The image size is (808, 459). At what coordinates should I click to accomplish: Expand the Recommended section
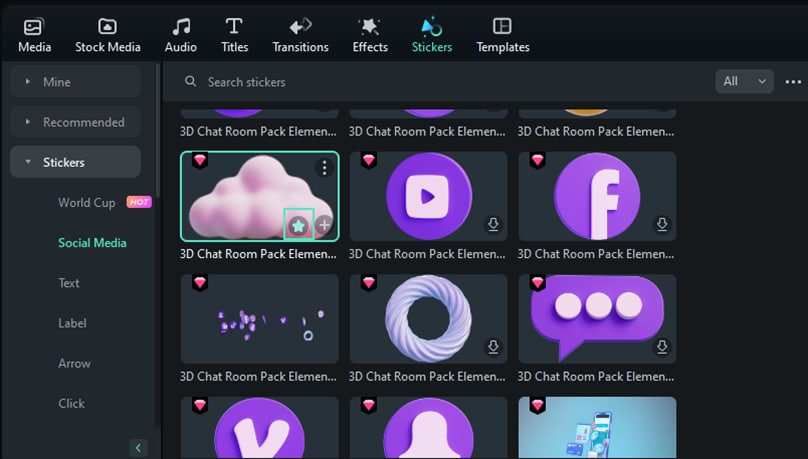[75, 122]
